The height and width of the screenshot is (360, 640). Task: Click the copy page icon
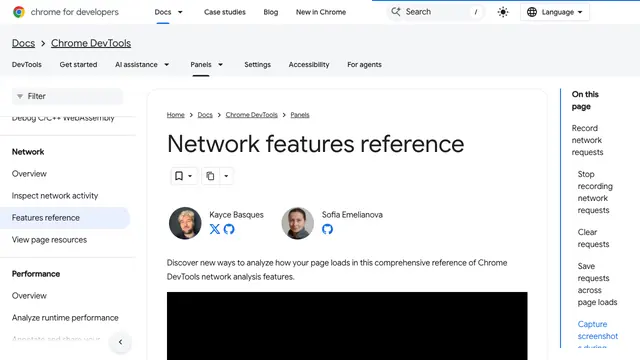click(210, 176)
